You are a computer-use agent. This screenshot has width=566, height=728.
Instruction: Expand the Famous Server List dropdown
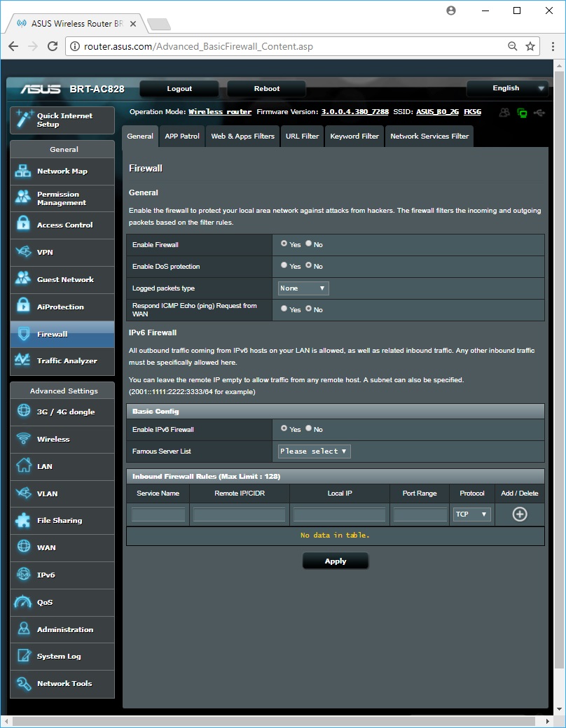pos(314,451)
